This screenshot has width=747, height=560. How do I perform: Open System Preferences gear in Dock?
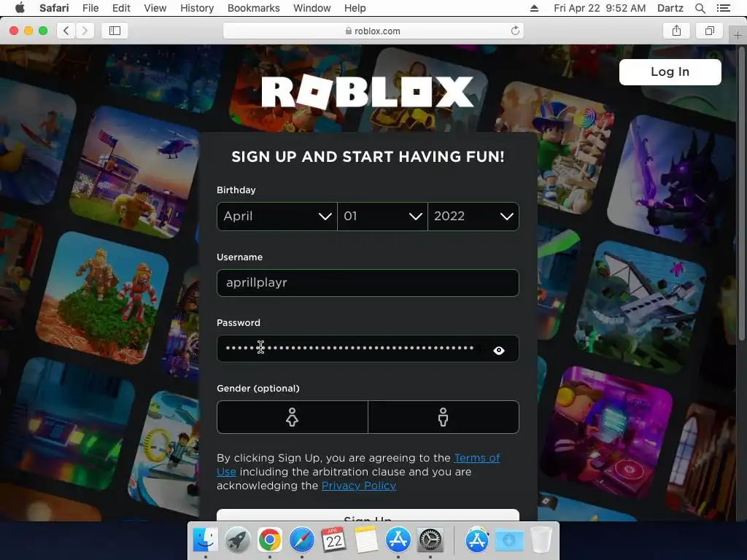click(430, 540)
